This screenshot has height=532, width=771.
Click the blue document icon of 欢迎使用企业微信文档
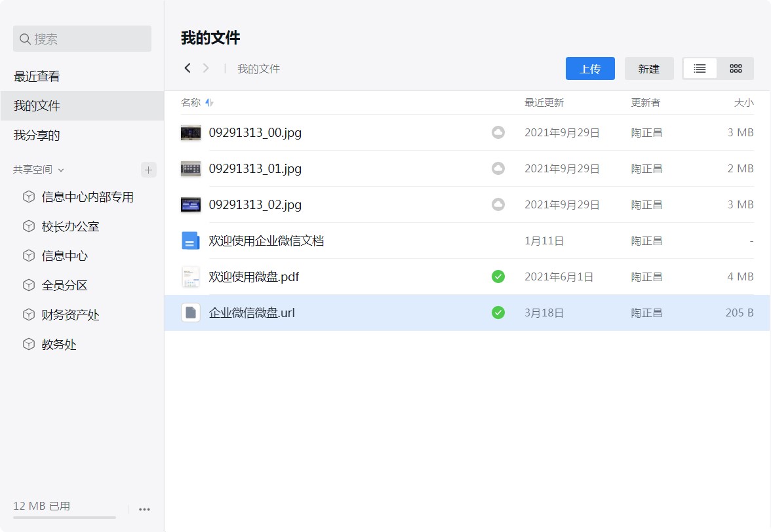point(190,241)
